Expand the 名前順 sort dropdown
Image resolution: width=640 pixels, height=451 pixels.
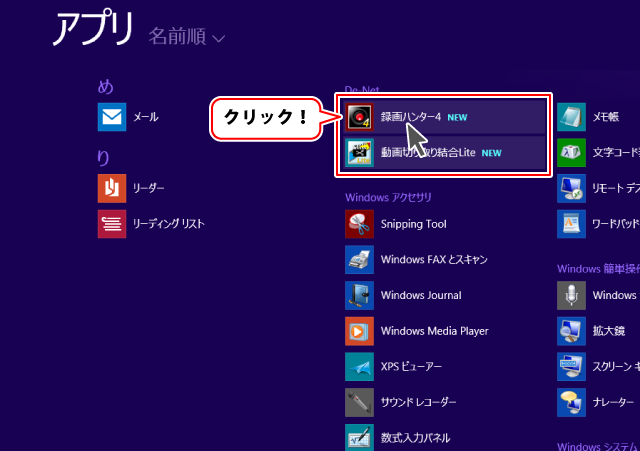187,37
